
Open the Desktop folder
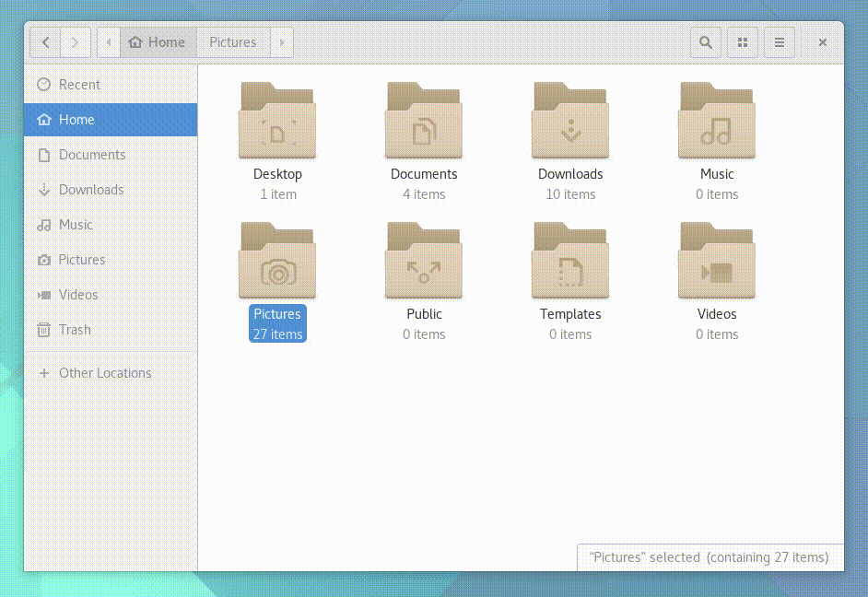point(277,120)
